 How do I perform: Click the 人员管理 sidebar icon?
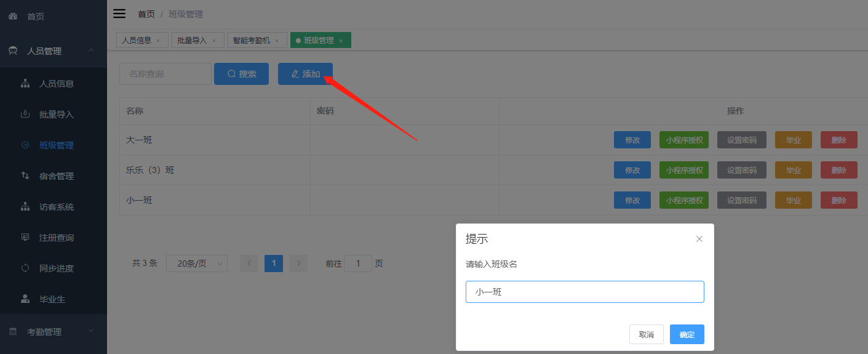pos(12,51)
